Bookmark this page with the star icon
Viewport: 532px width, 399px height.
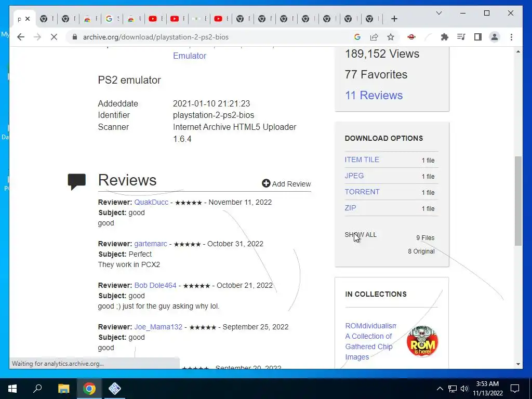pos(391,37)
